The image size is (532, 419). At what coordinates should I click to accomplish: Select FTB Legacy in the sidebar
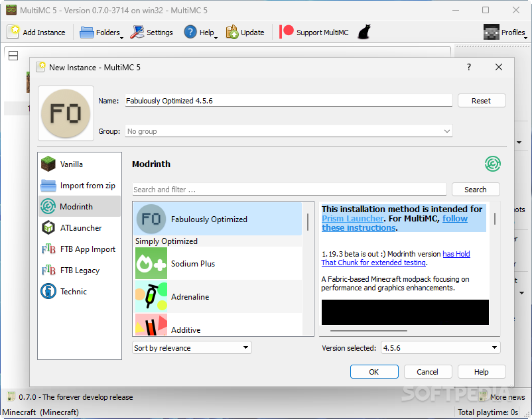[x=80, y=270]
